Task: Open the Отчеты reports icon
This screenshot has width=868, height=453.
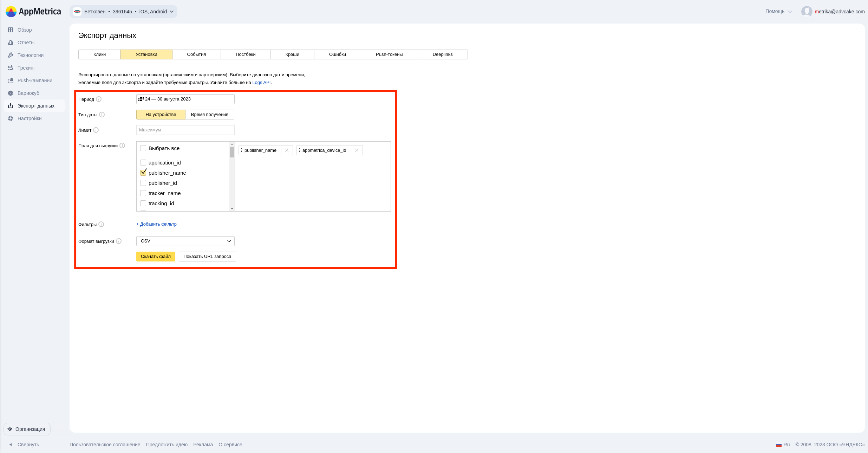Action: click(11, 43)
